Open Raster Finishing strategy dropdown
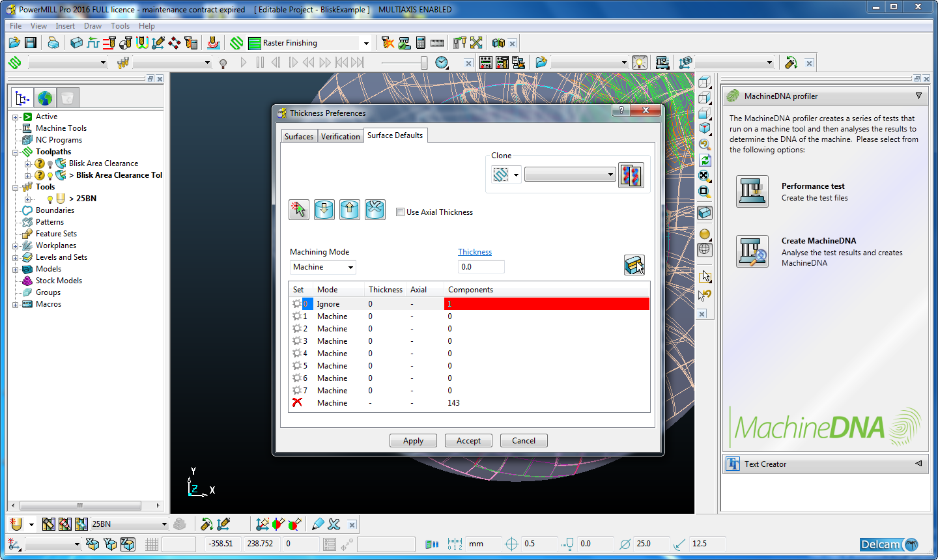The width and height of the screenshot is (938, 560). 366,44
